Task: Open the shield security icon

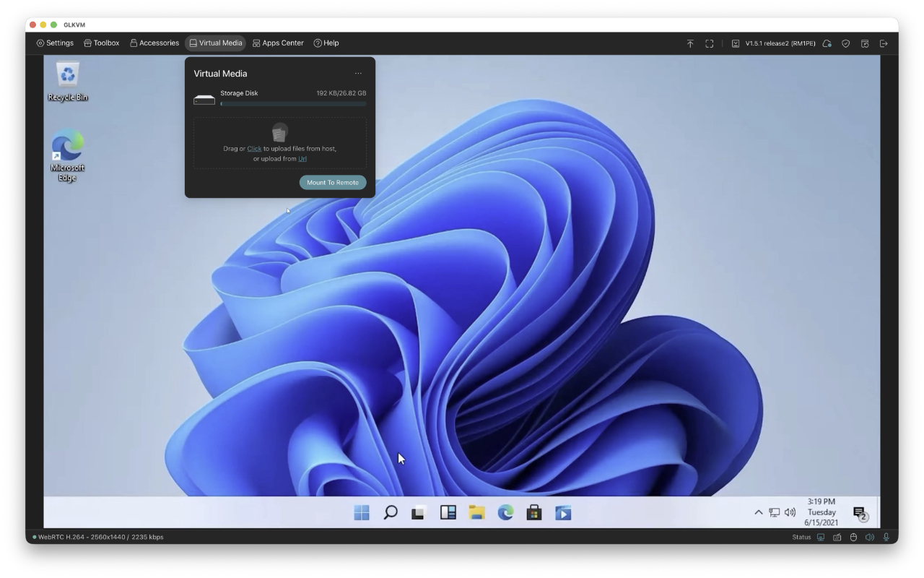Action: point(845,43)
